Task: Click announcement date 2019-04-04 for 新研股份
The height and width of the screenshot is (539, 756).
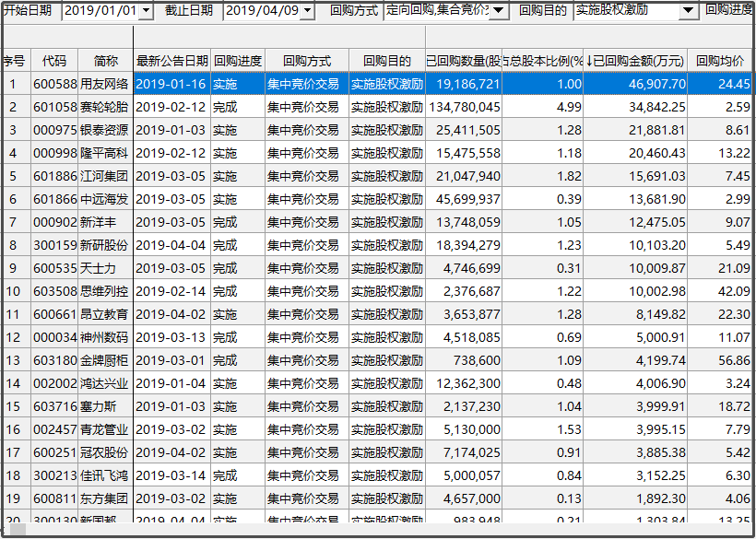Action: 172,245
